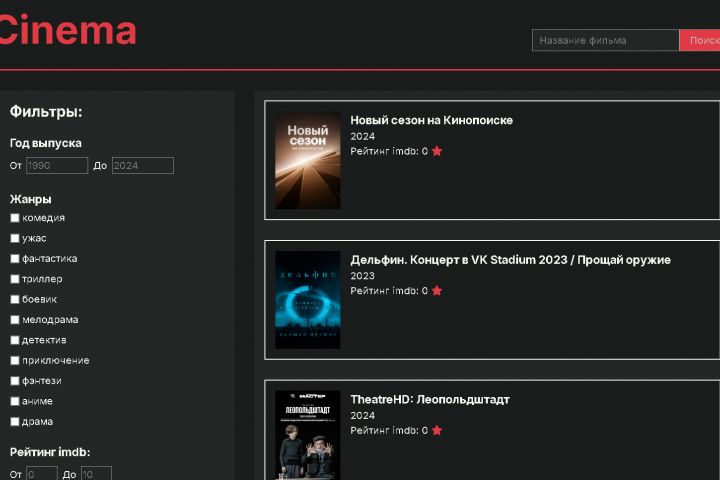The height and width of the screenshot is (480, 720).
Task: Click rating star for Дельфин concert
Action: [x=437, y=291]
